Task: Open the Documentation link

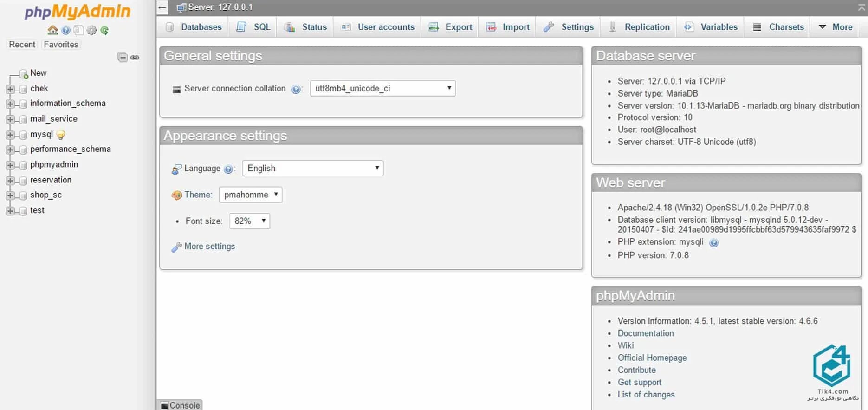Action: pyautogui.click(x=645, y=333)
